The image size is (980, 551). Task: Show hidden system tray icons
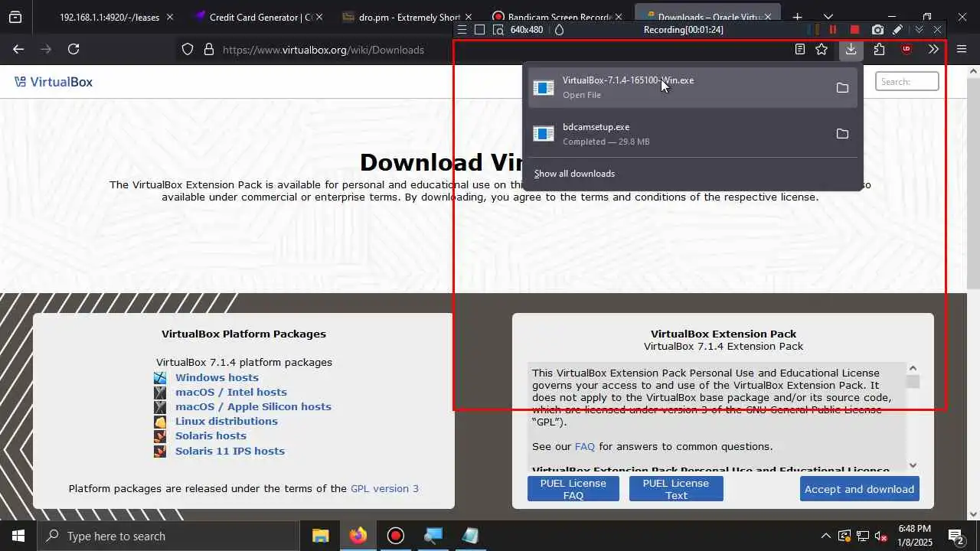825,536
